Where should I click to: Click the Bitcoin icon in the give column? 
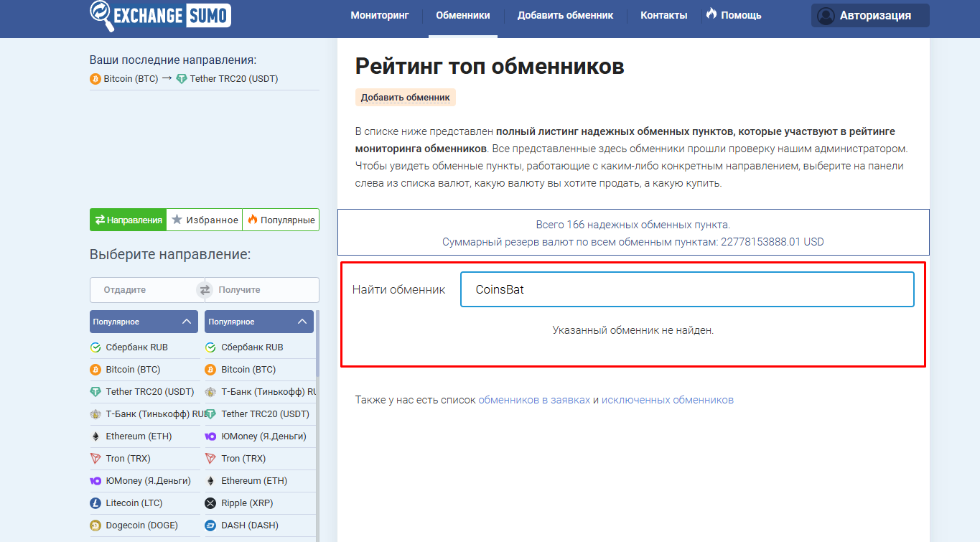click(x=95, y=370)
